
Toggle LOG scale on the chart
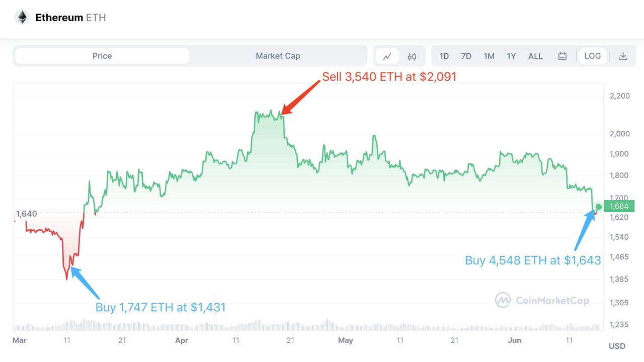[592, 56]
